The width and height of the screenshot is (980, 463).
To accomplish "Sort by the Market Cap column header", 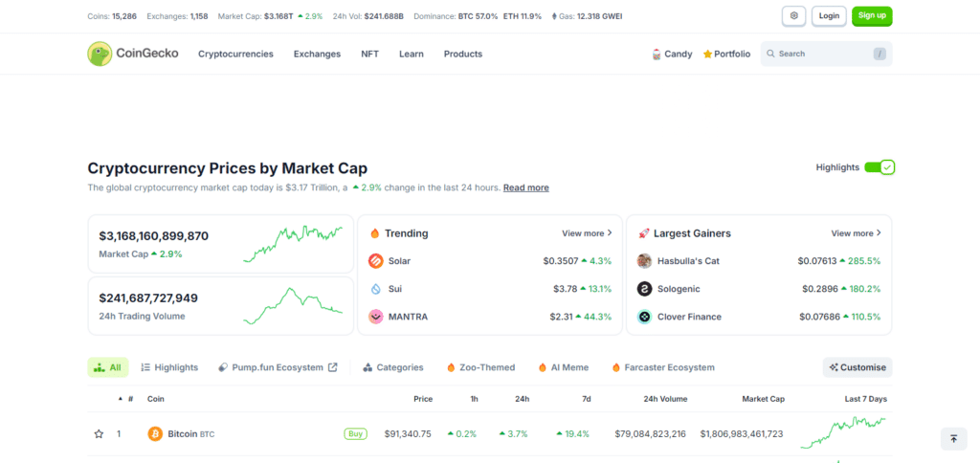I will 763,399.
